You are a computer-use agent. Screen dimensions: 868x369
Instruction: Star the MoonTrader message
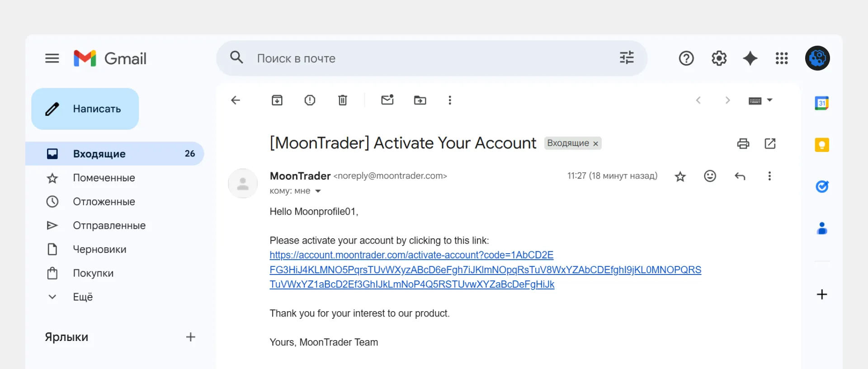(680, 177)
